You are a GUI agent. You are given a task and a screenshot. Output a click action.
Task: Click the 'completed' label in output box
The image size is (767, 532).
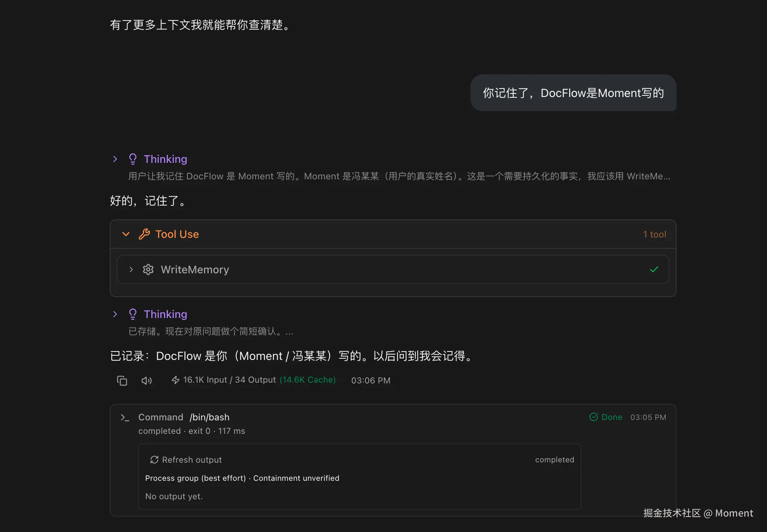click(x=554, y=460)
